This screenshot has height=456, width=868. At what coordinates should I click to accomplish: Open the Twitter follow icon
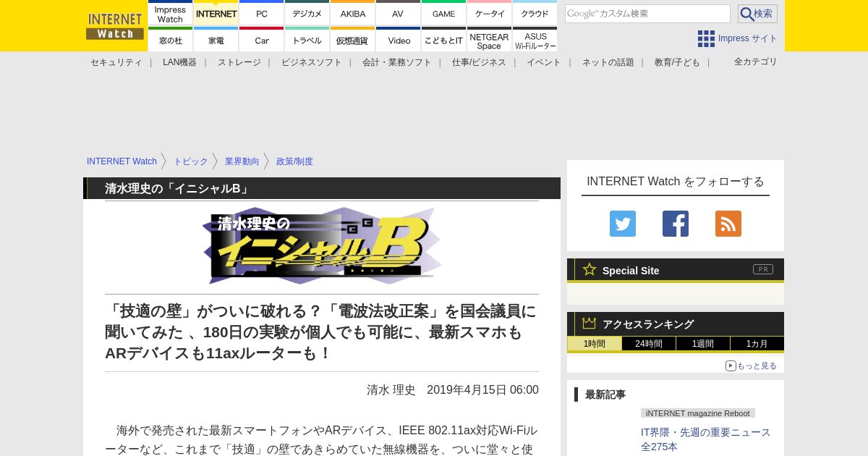click(x=623, y=224)
